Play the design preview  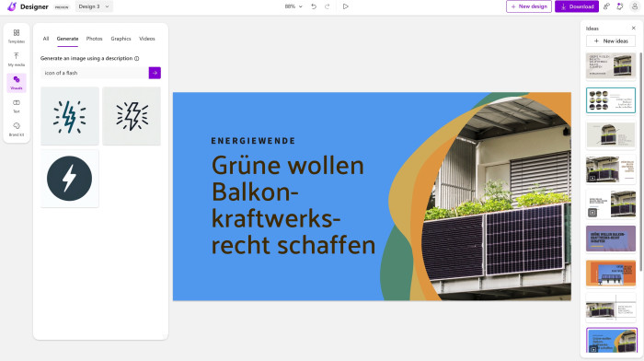point(345,6)
